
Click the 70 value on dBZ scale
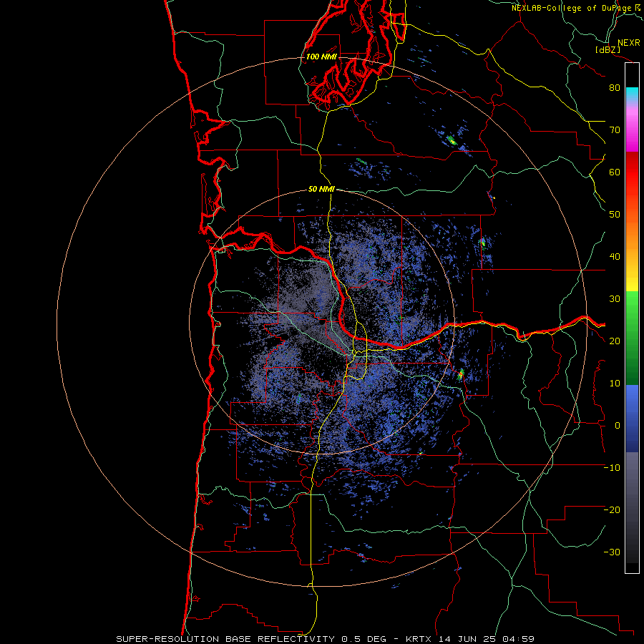pyautogui.click(x=615, y=130)
